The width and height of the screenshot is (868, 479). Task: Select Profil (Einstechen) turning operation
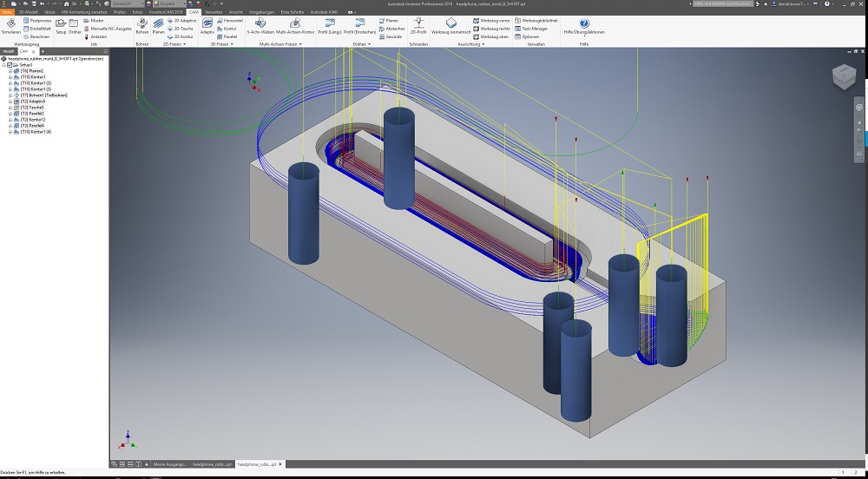point(360,25)
